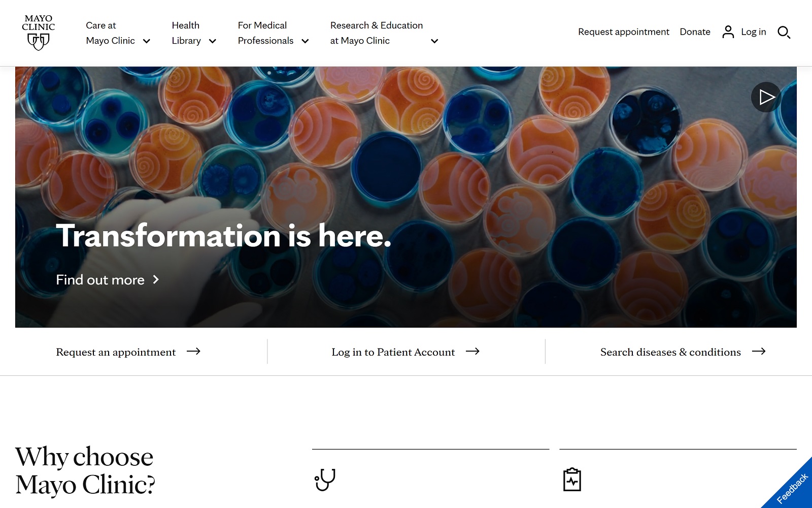Image resolution: width=812 pixels, height=508 pixels.
Task: Expand the Care at Mayo Clinic chevron
Action: tap(147, 41)
